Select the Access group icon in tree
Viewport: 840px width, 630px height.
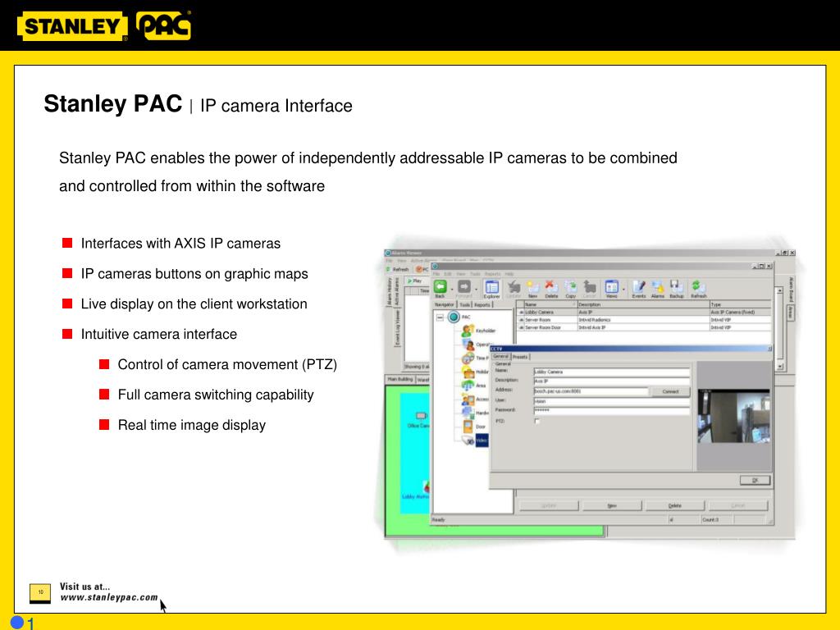point(468,399)
